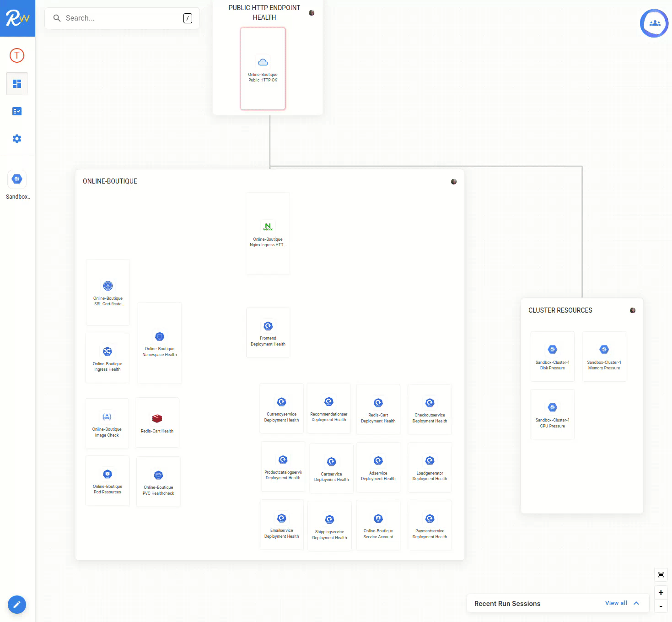Click the blue pencil edit button
The image size is (672, 622).
tap(17, 605)
